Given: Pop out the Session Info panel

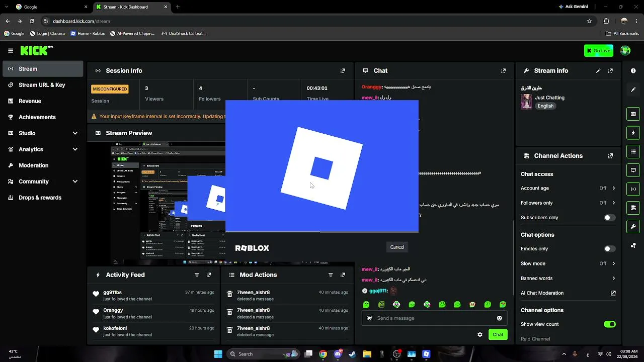Looking at the screenshot, I should pos(343,71).
